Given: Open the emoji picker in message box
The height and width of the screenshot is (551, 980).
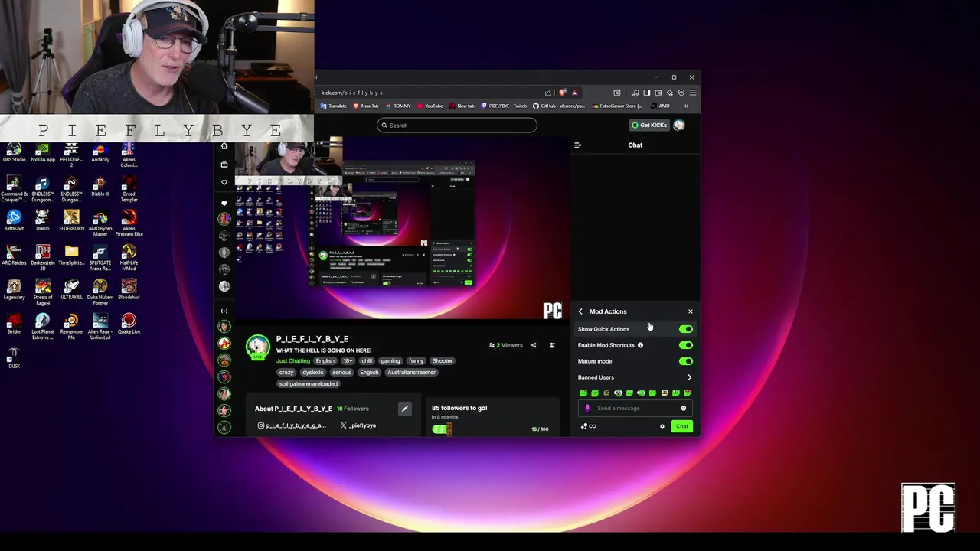Looking at the screenshot, I should click(684, 408).
